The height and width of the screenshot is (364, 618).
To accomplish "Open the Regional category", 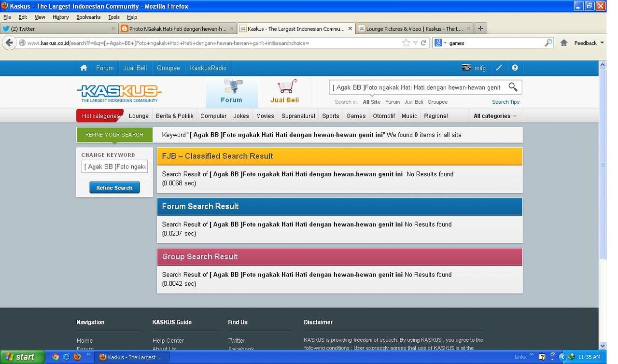I will click(436, 116).
